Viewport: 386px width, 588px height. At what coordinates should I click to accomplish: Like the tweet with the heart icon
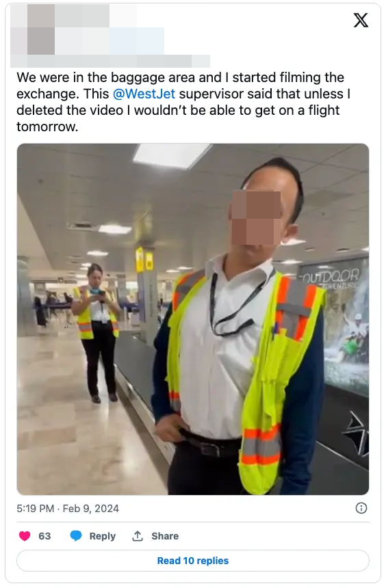click(x=25, y=536)
